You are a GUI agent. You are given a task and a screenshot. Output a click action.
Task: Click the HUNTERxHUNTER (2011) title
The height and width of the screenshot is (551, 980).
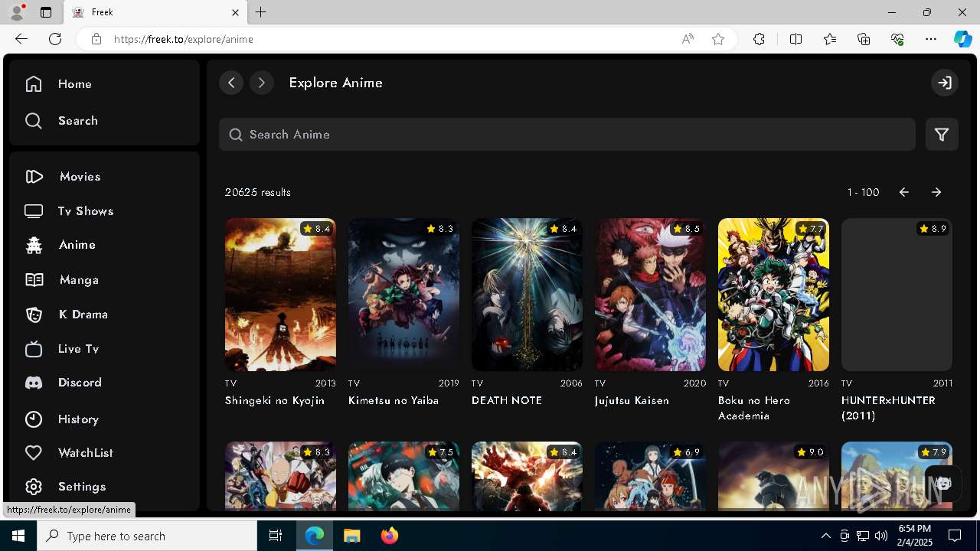point(888,408)
